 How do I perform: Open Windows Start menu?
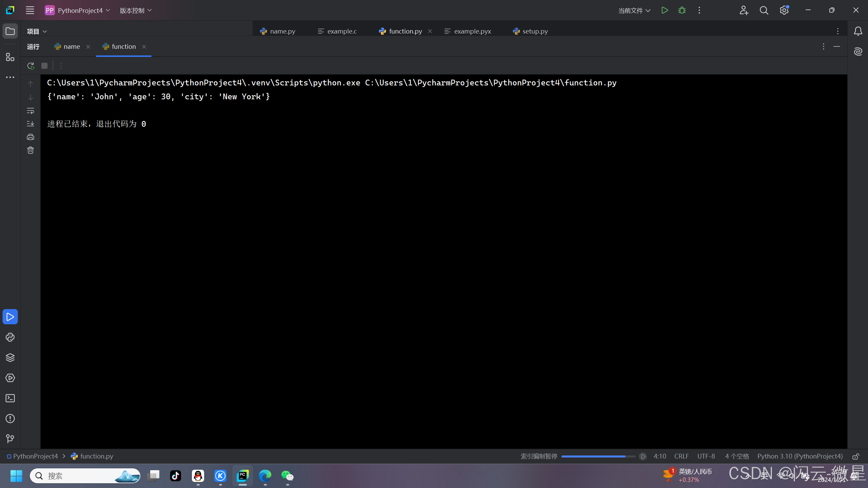tap(16, 476)
